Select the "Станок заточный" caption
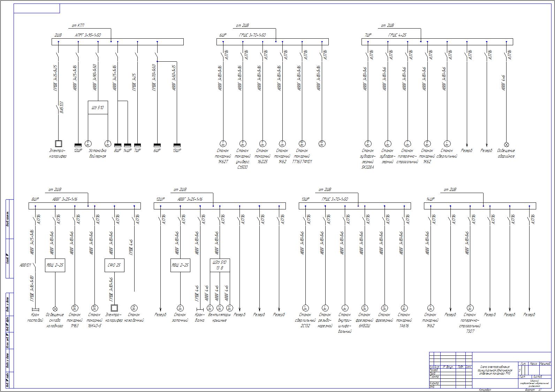This screenshot has height=392, width=555. 180,317
